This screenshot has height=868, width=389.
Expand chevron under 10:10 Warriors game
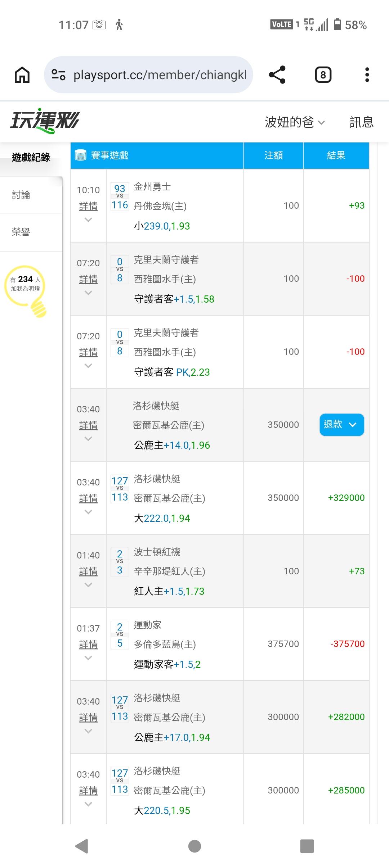pos(88,220)
